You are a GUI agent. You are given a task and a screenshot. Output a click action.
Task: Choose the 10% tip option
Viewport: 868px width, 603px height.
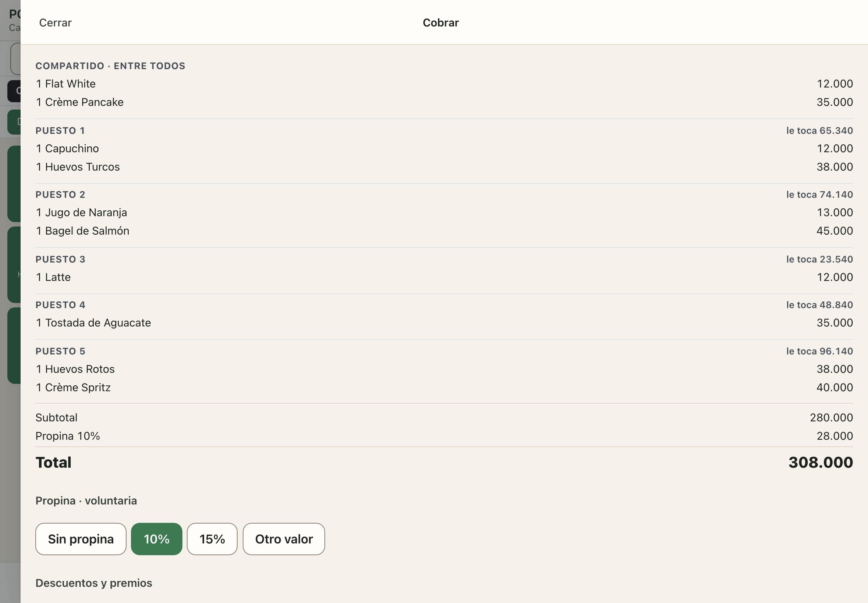click(156, 539)
